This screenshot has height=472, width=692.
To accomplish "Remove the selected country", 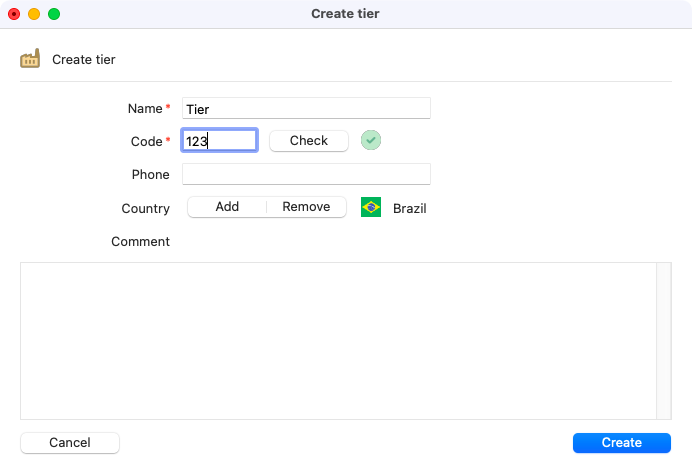I will click(x=306, y=207).
